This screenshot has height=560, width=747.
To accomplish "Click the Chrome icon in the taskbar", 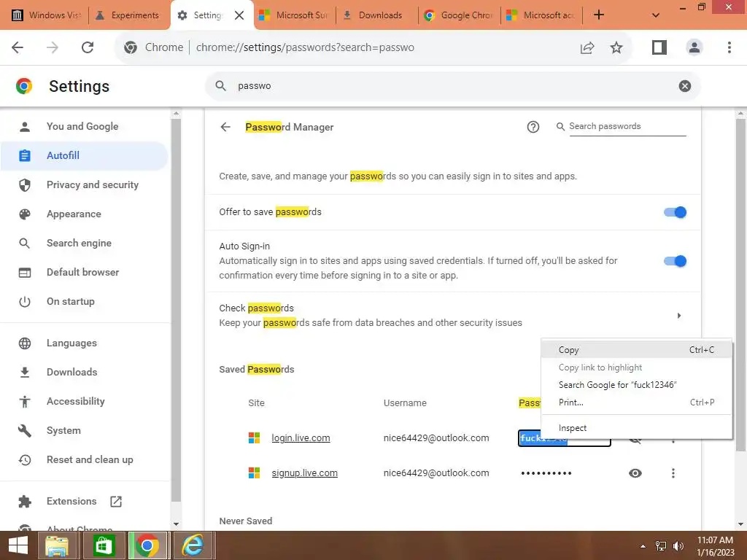I will point(147,545).
